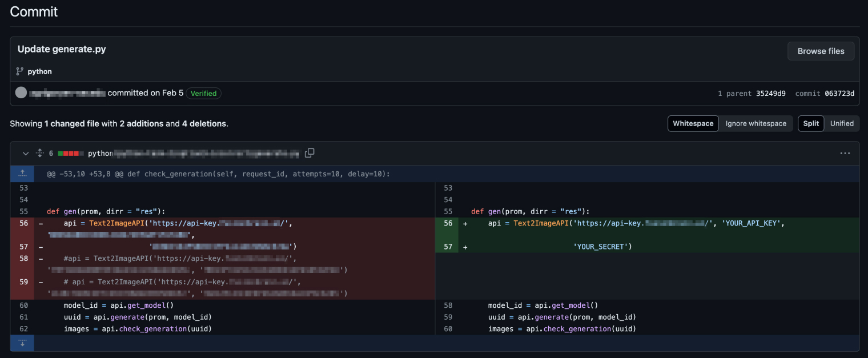Image resolution: width=868 pixels, height=358 pixels.
Task: Click deleted line number 56 on the left
Action: point(23,223)
